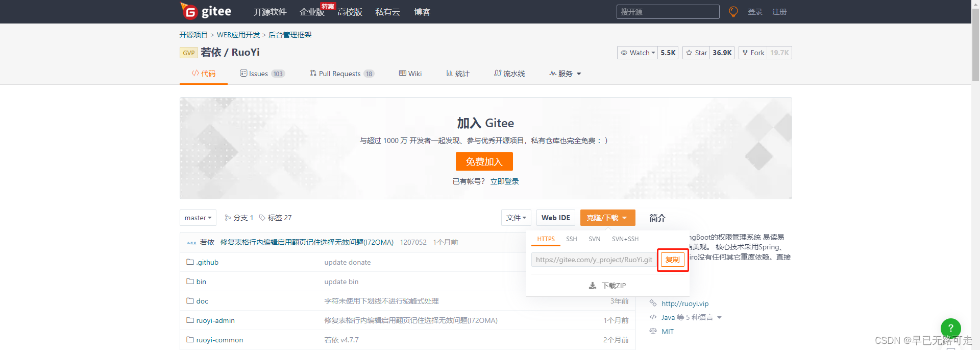Viewport: 980px width, 350px height.
Task: Expand the 服务 menu
Action: tap(565, 74)
